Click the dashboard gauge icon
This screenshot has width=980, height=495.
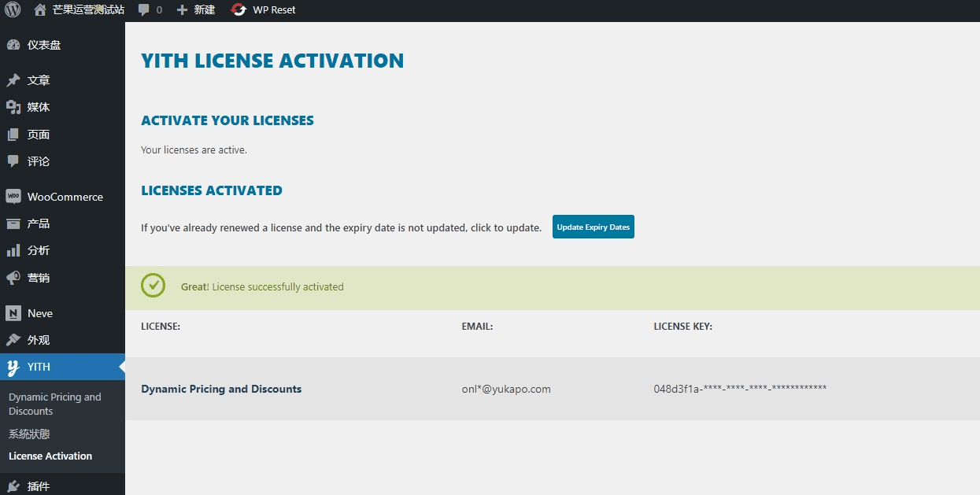13,45
